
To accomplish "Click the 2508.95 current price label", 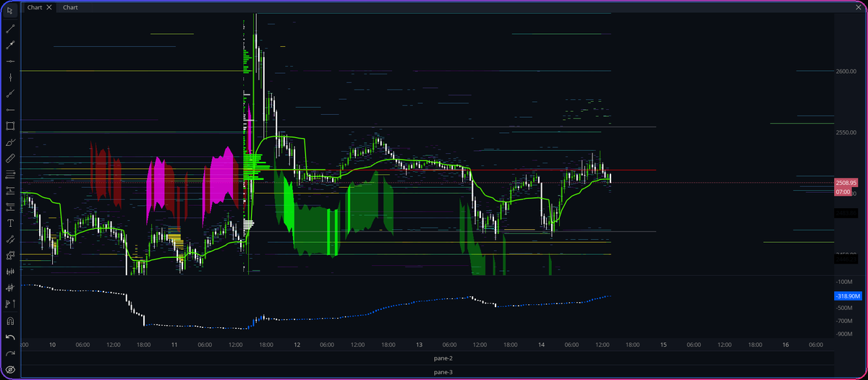I will point(846,183).
